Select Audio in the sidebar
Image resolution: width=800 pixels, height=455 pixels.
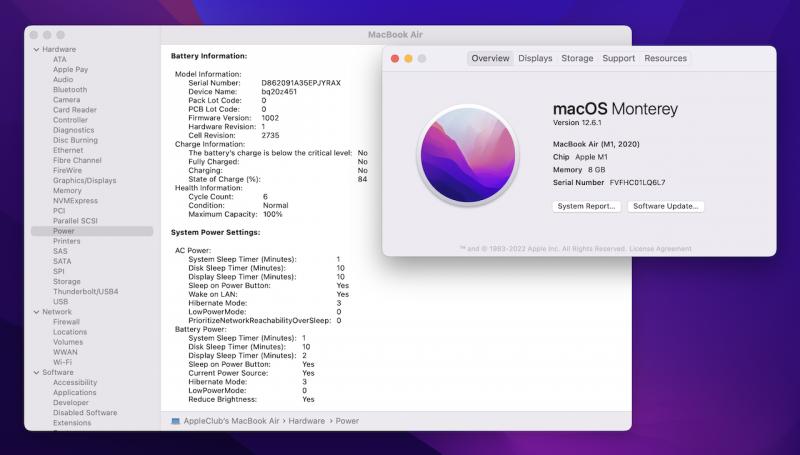click(63, 80)
